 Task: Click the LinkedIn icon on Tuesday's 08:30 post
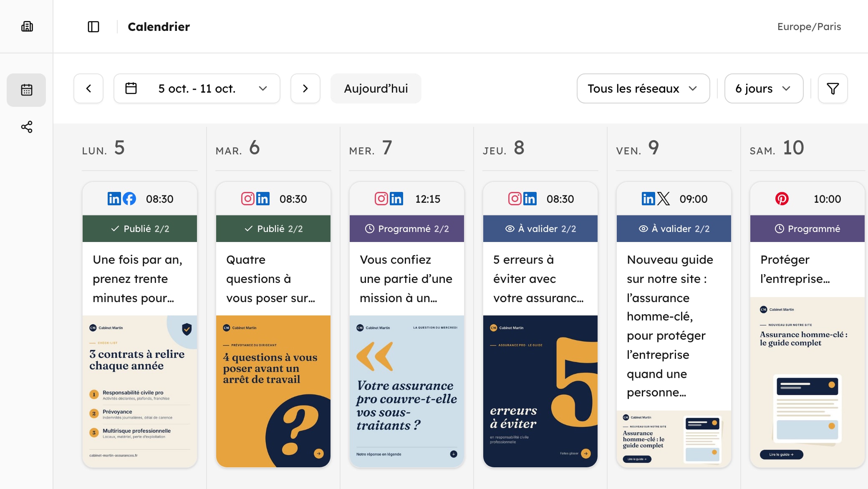point(263,199)
